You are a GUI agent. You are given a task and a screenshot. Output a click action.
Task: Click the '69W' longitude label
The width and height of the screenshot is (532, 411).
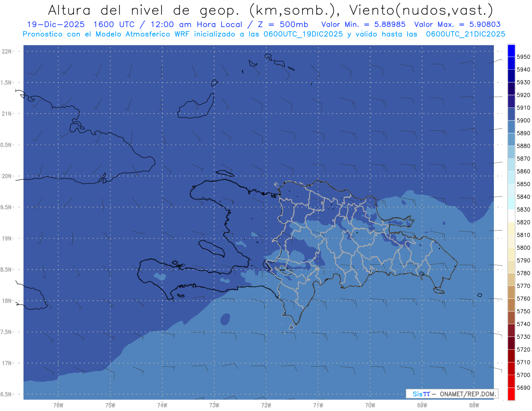(x=422, y=405)
